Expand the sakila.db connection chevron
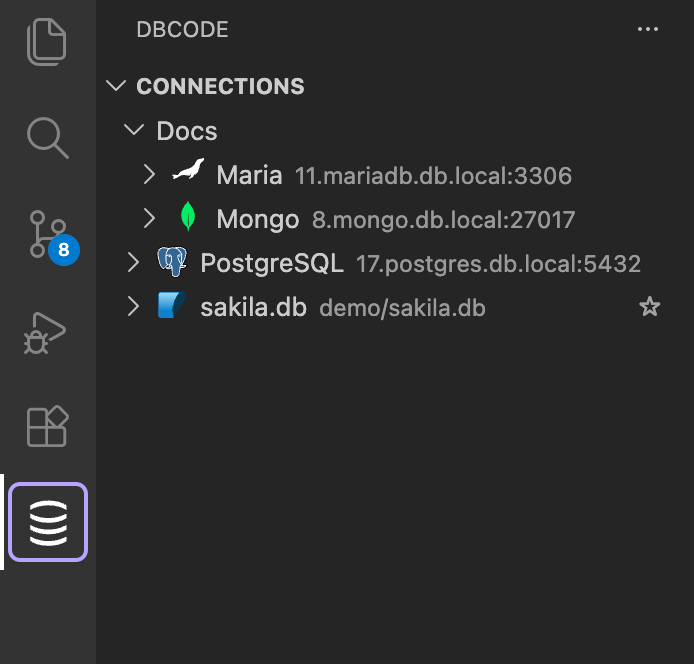The height and width of the screenshot is (664, 694). [133, 306]
